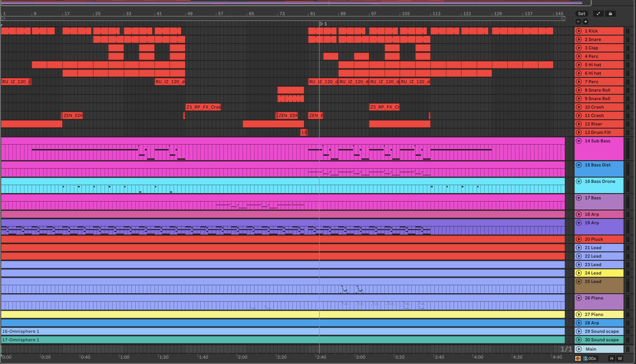This screenshot has height=364, width=636.
Task: Toggle the automation lock icon
Action: coord(610,14)
